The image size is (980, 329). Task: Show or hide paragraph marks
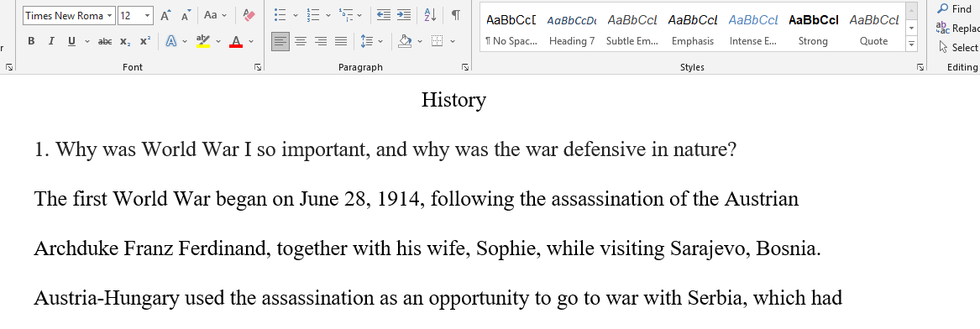(456, 16)
